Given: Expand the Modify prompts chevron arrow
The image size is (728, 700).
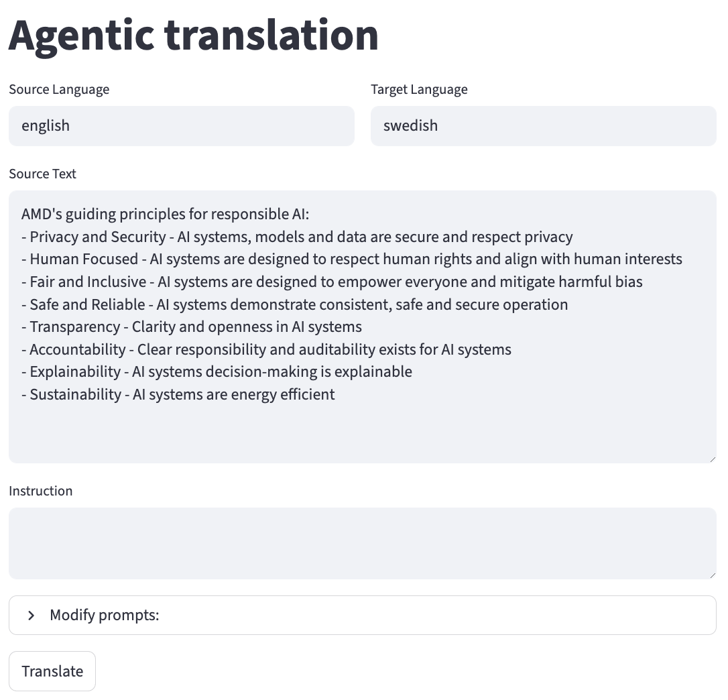Looking at the screenshot, I should [x=31, y=616].
